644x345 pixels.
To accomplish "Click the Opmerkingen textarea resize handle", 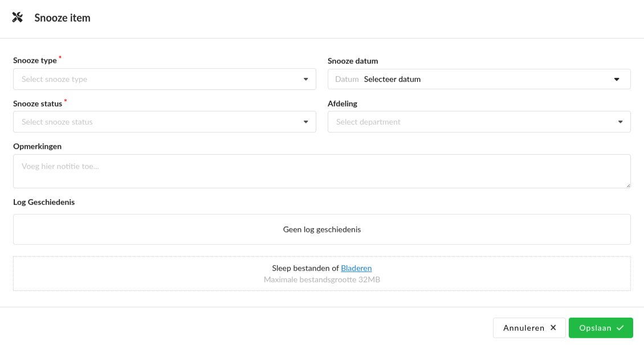I will (x=627, y=185).
